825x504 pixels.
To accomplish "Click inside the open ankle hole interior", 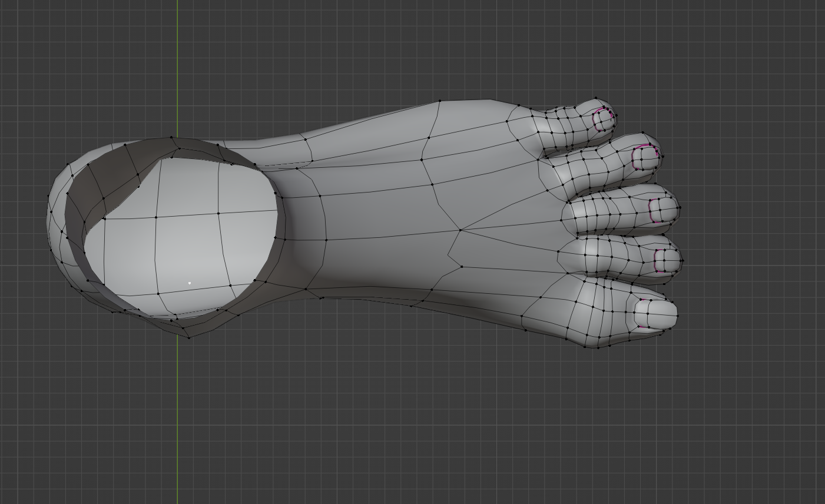I will click(180, 239).
